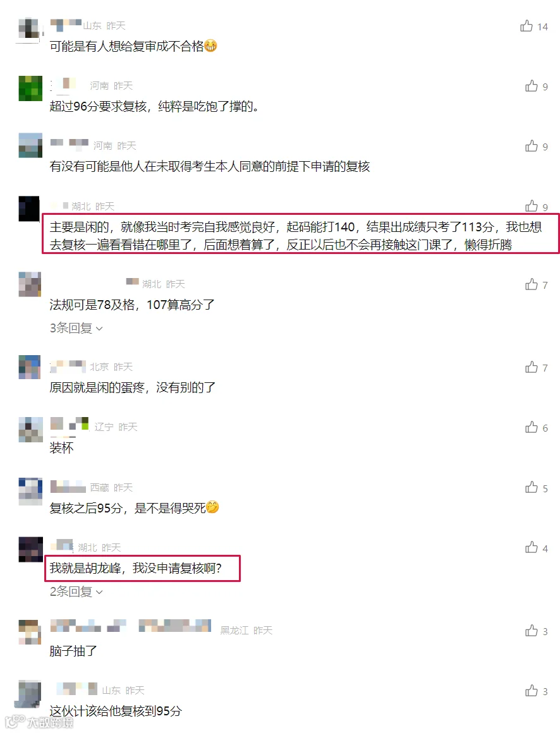Like the 主要是闲的 Hubei comment

coord(531,206)
